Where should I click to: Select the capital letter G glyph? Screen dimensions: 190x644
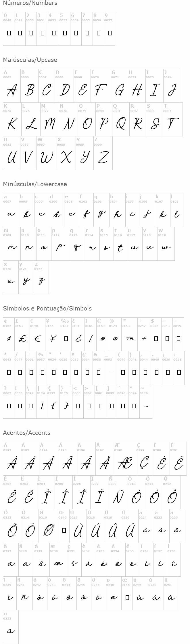click(x=119, y=90)
